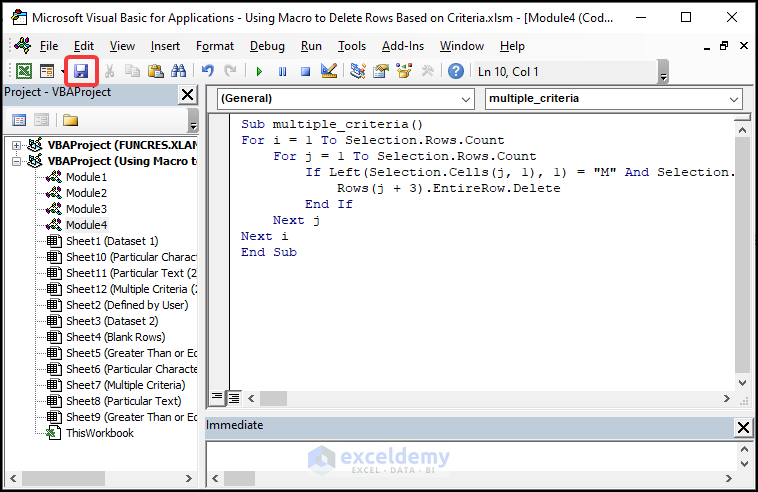Select Sheet4 (Blank Rows) item
The image size is (758, 492).
pyautogui.click(x=116, y=337)
